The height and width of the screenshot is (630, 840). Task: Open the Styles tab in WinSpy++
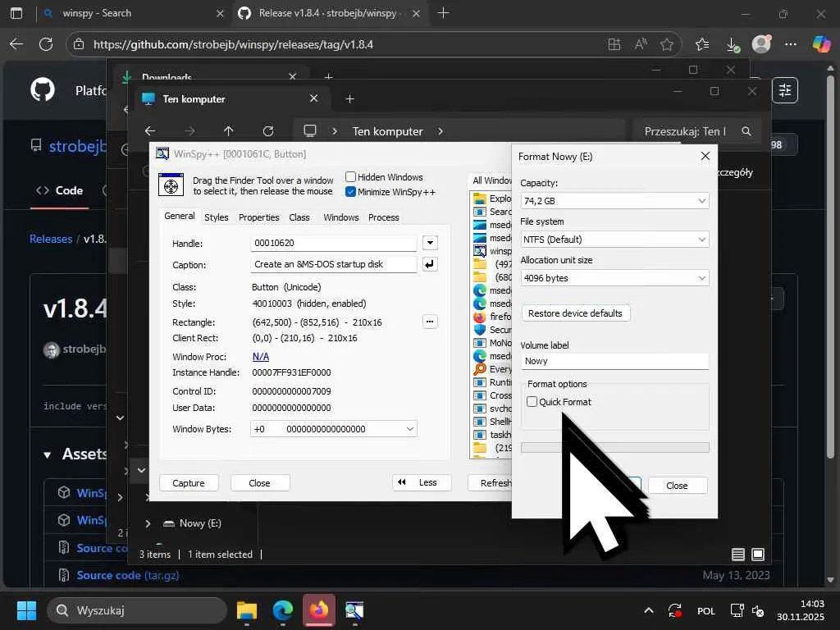coord(217,217)
